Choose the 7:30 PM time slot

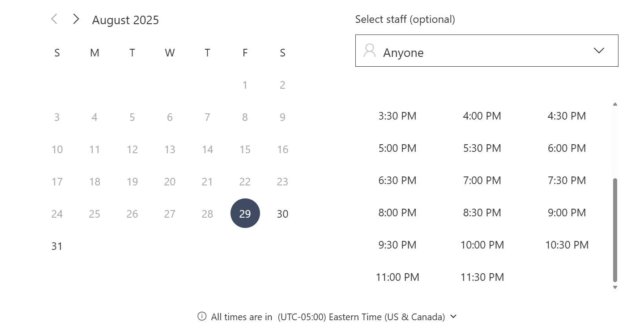567,180
